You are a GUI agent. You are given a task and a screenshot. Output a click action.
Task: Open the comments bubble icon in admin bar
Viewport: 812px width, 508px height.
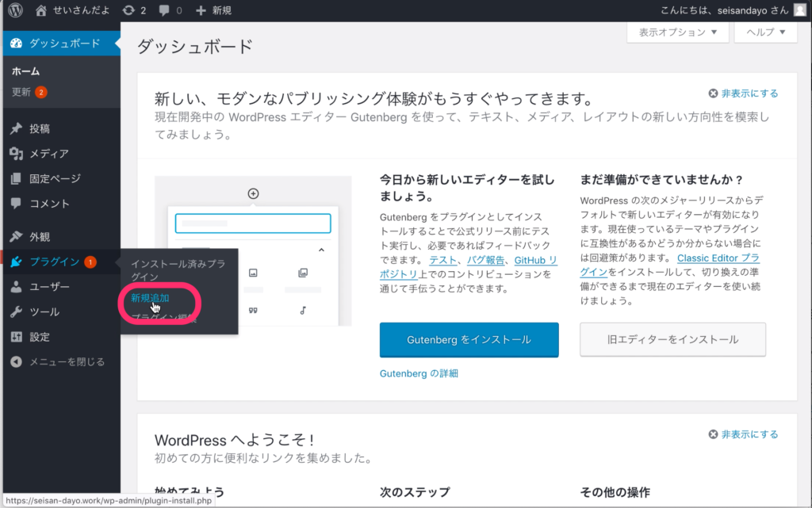166,11
